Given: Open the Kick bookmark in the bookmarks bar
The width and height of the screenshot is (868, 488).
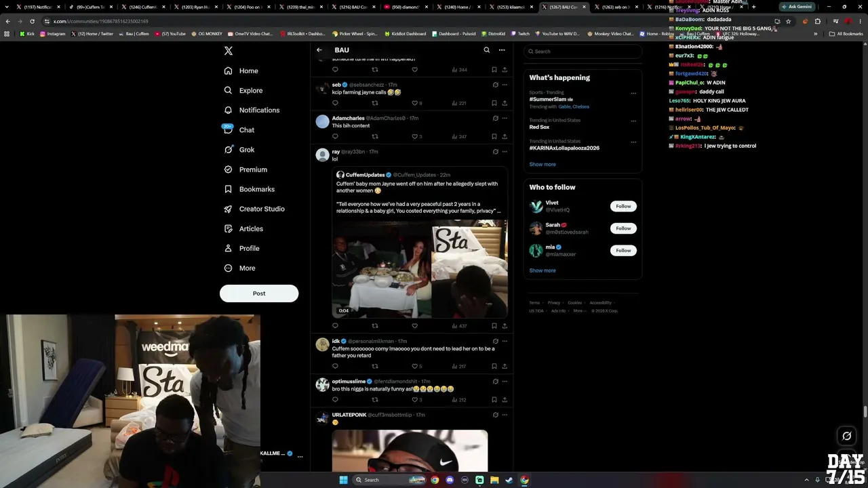Looking at the screenshot, I should (27, 34).
